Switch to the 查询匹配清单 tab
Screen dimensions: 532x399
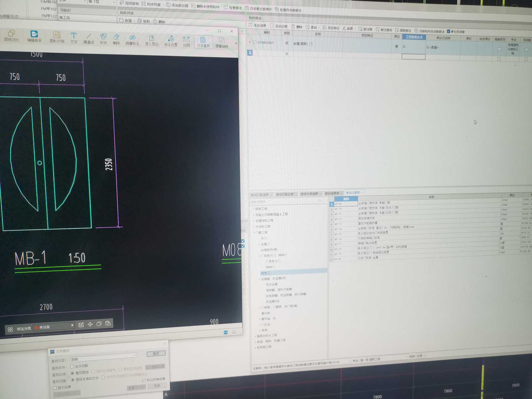pos(259,195)
